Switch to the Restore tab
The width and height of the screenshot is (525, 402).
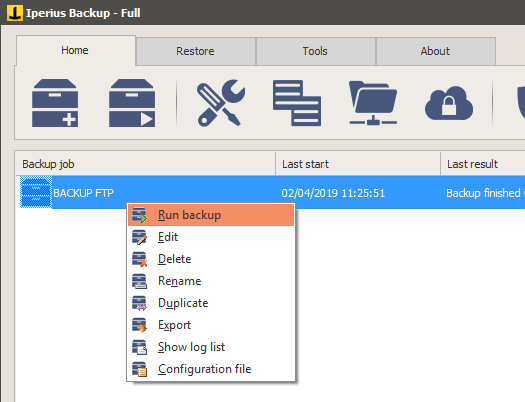pos(196,51)
